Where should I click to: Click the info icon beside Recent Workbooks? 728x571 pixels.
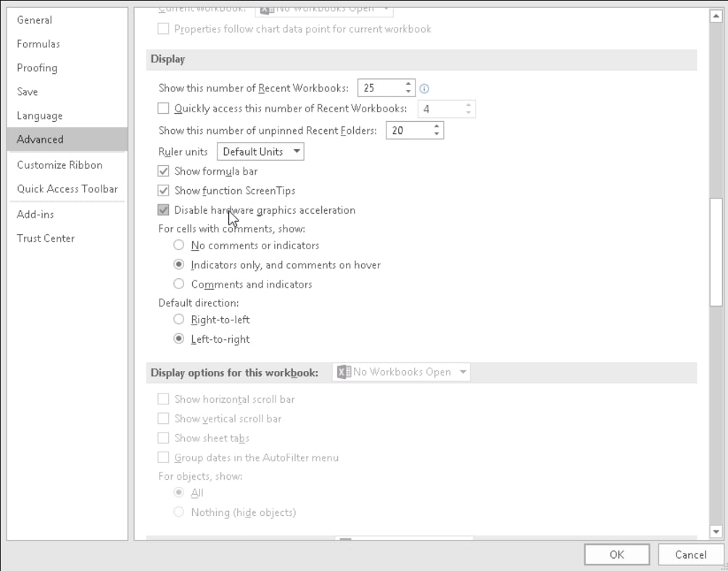(424, 88)
